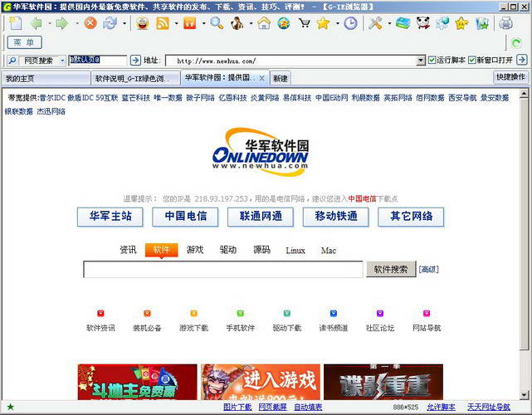
Task: Stop loading with the red X icon
Action: pos(90,23)
